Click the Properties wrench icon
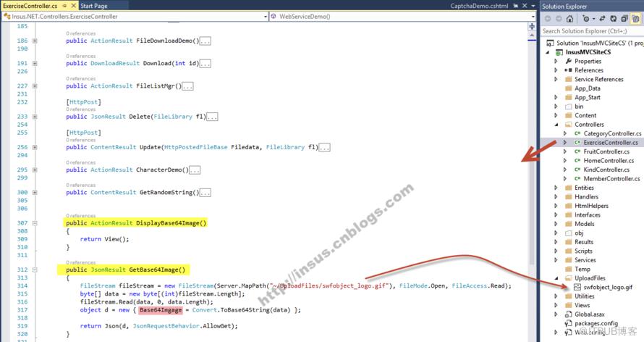The width and height of the screenshot is (644, 342). pos(569,62)
